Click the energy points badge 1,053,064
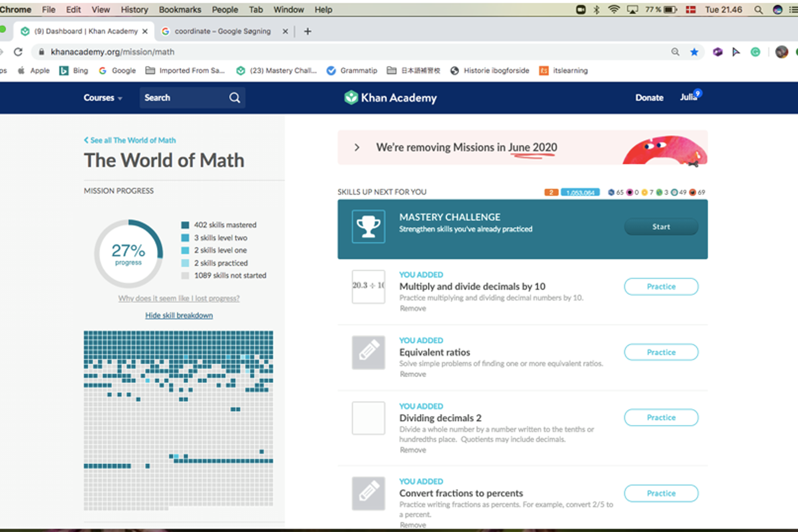Viewport: 798px width, 532px height. point(580,192)
